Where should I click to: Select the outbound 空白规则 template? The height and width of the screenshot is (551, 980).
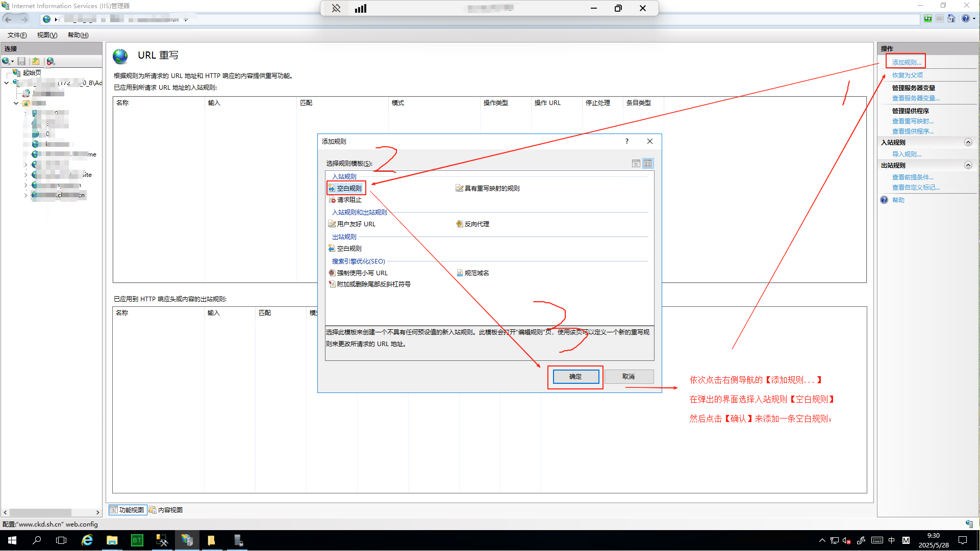coord(349,249)
